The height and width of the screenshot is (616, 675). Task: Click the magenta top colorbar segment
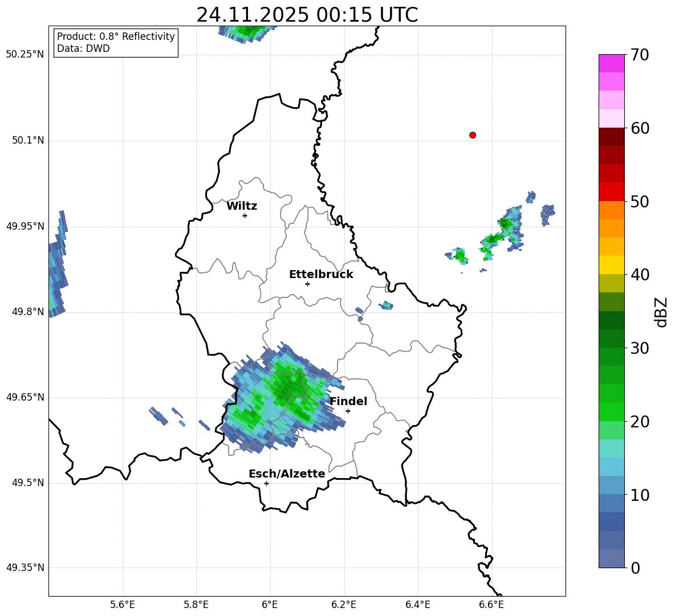[x=611, y=64]
